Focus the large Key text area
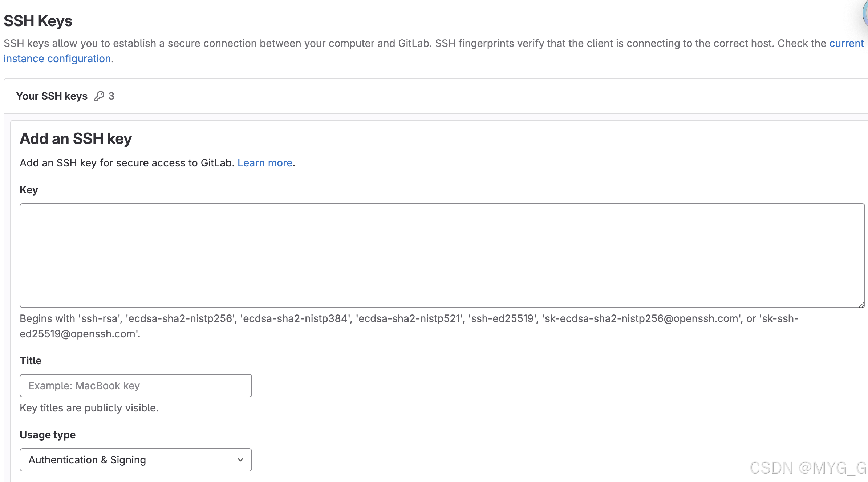Image resolution: width=868 pixels, height=482 pixels. pos(442,255)
